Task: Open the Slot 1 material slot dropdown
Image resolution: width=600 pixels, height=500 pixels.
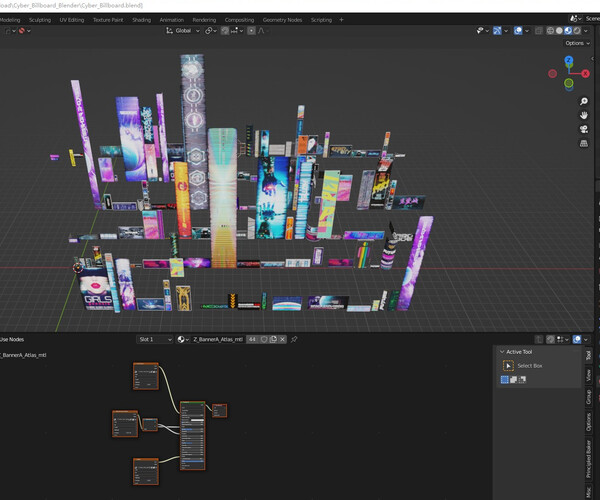Action: coord(154,339)
